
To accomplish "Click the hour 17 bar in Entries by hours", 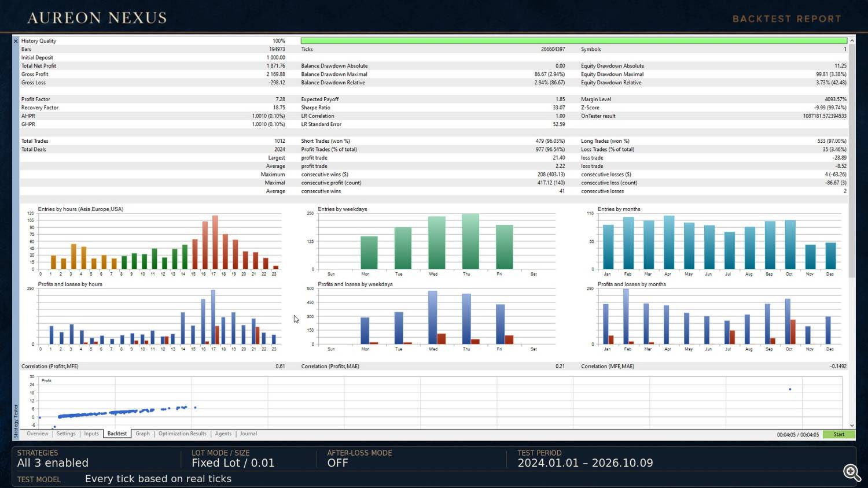I will (215, 242).
